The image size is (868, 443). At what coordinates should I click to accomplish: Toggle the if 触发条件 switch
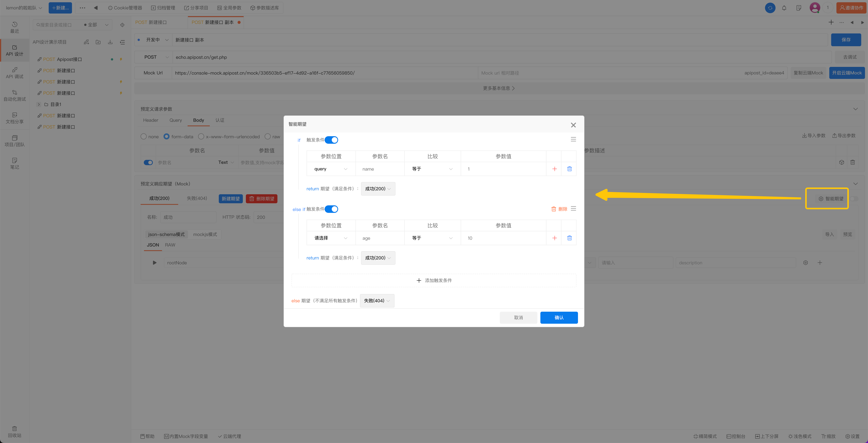(x=331, y=140)
